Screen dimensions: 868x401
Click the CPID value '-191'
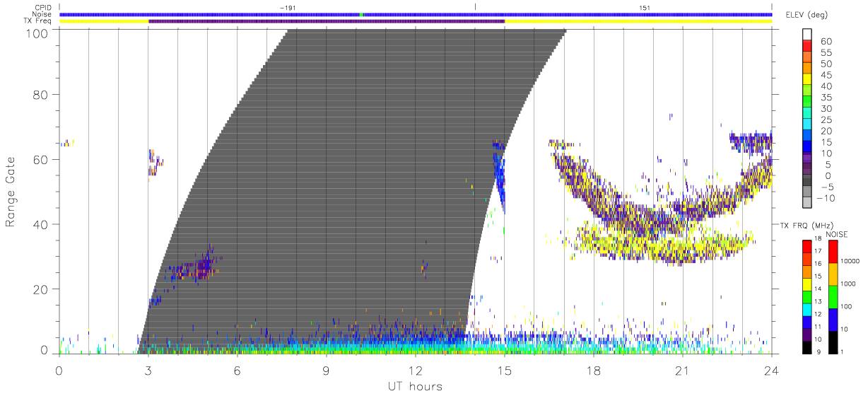point(288,8)
